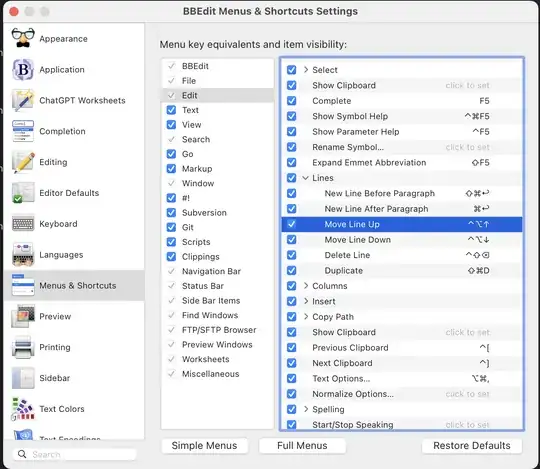Select the BBEdit menu row
Viewport: 540px width, 469px height.
click(x=217, y=66)
